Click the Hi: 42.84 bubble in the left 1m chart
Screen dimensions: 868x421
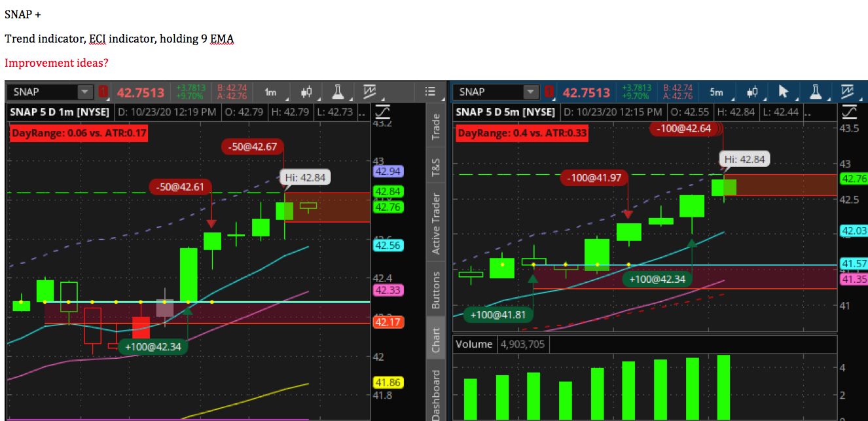(x=305, y=177)
